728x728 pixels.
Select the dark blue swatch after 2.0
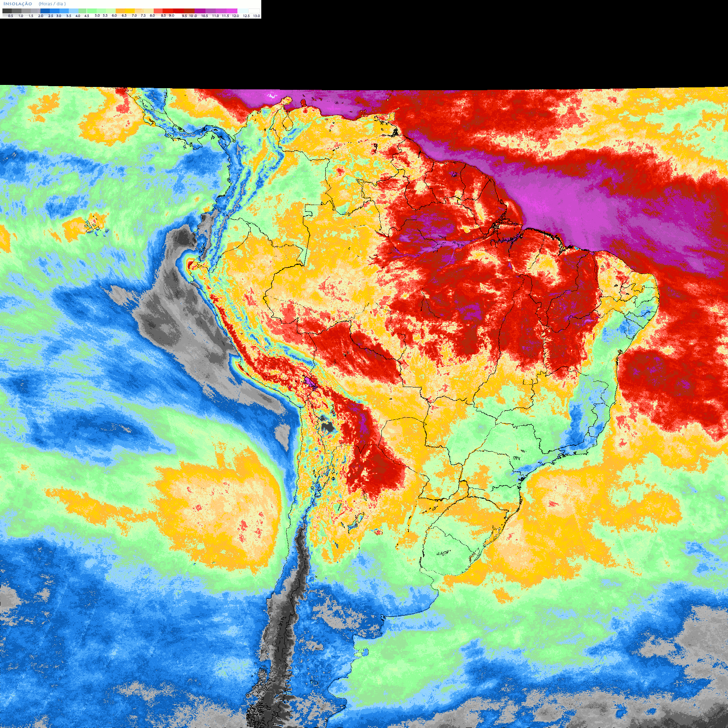click(x=45, y=11)
